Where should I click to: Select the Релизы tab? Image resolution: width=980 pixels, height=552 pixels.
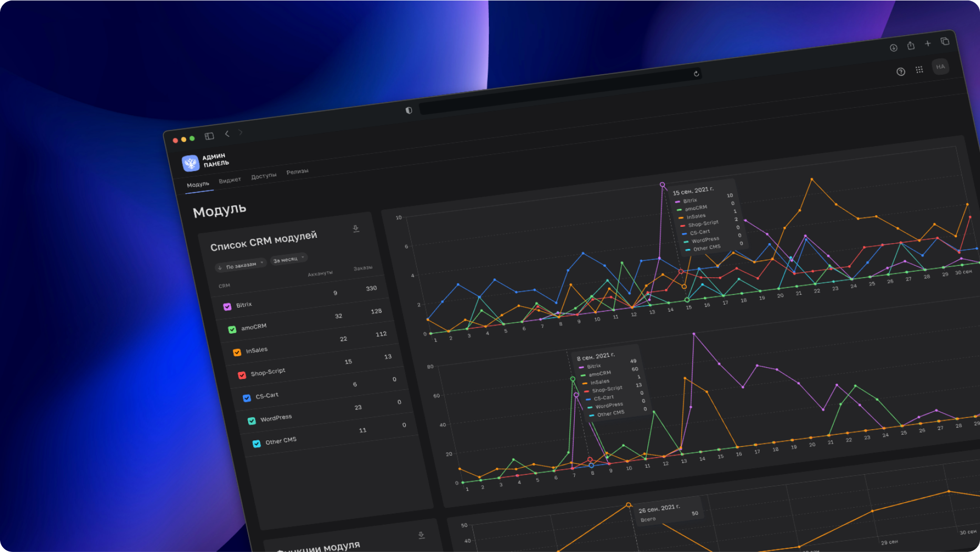coord(297,172)
